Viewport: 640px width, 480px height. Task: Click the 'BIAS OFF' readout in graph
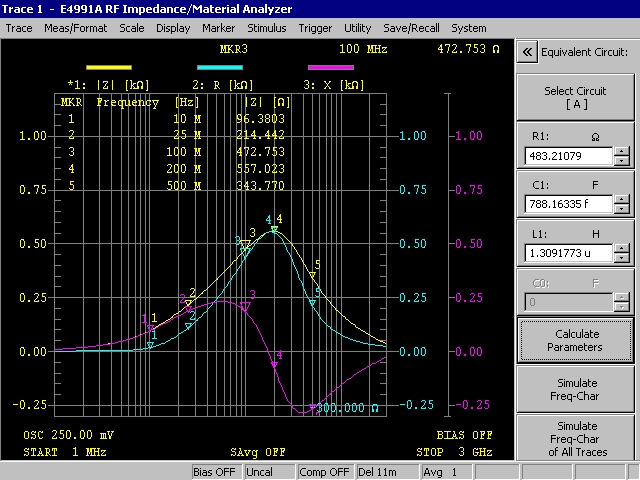(x=464, y=435)
